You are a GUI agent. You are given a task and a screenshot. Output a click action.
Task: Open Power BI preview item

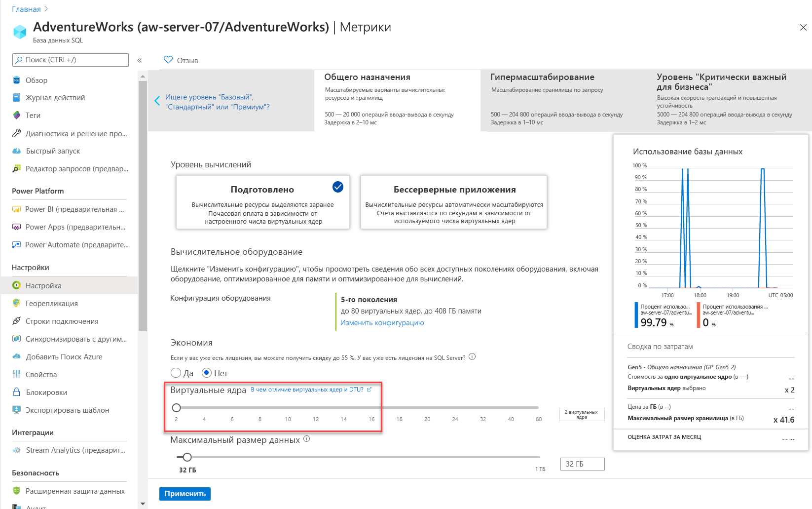[69, 209]
